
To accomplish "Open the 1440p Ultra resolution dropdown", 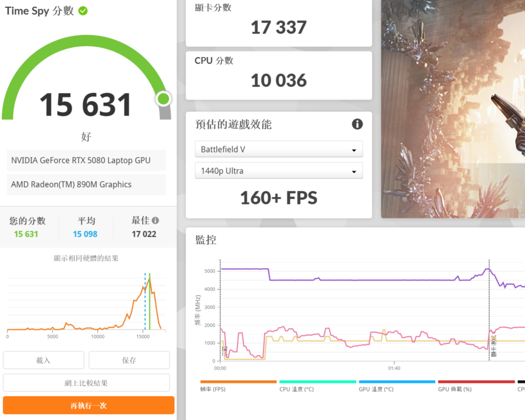I will [x=278, y=171].
